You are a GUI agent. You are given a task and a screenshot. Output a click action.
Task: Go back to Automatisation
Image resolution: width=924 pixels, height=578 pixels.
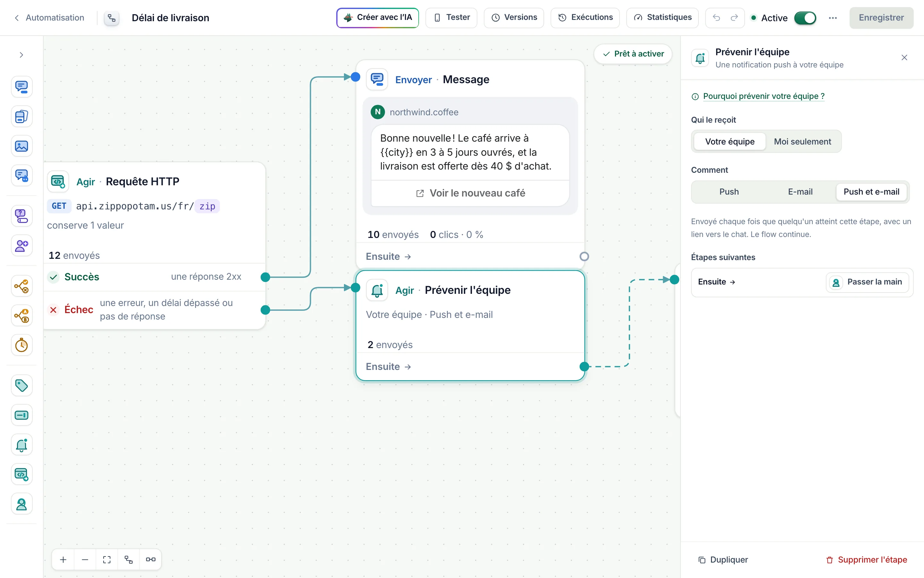click(49, 18)
